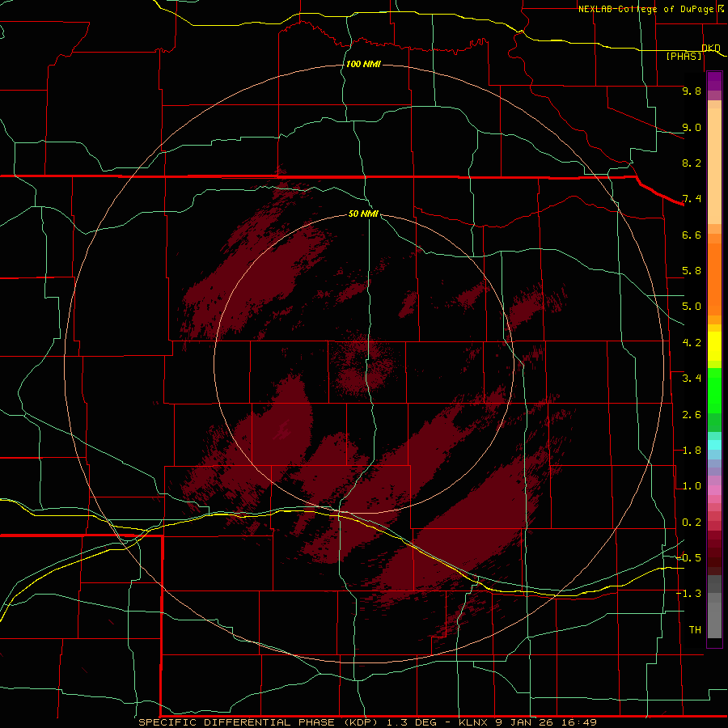This screenshot has height=728, width=728.
Task: Click the pink segment of color bar
Action: click(x=714, y=490)
